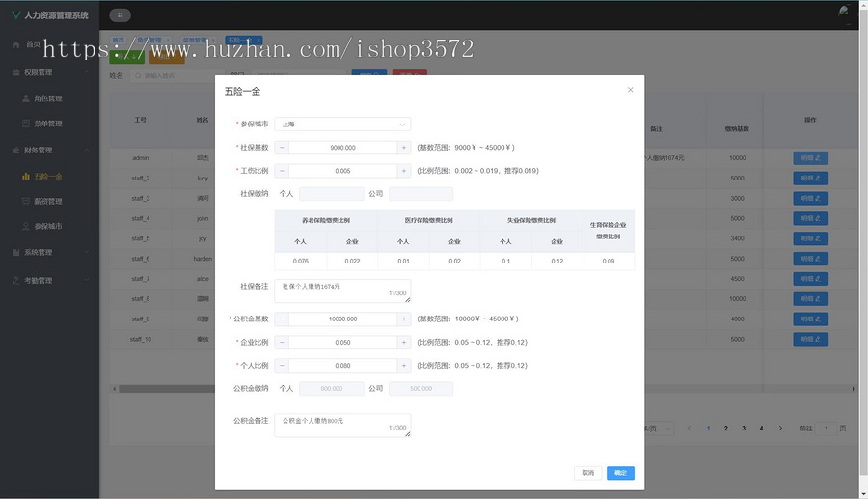Switch to the 角色管理 page tab

[152, 40]
